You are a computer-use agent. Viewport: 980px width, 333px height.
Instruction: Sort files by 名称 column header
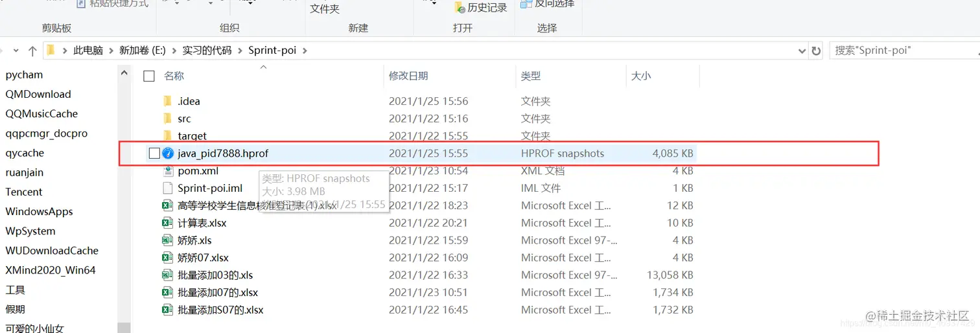[174, 76]
